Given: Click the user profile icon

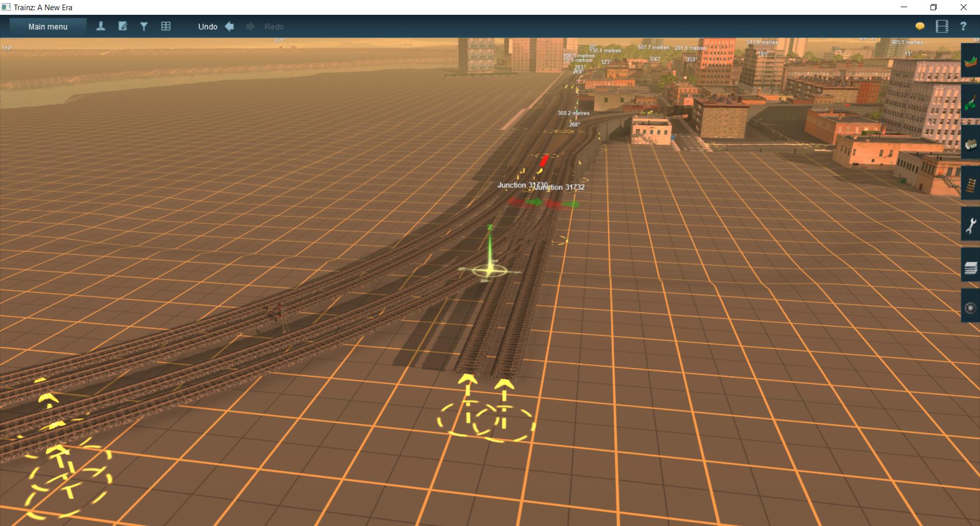Looking at the screenshot, I should pyautogui.click(x=101, y=27).
